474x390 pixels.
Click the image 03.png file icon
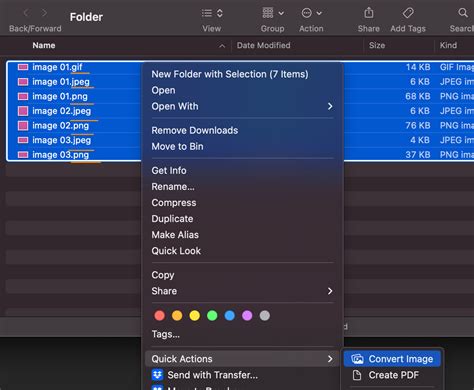(x=23, y=155)
